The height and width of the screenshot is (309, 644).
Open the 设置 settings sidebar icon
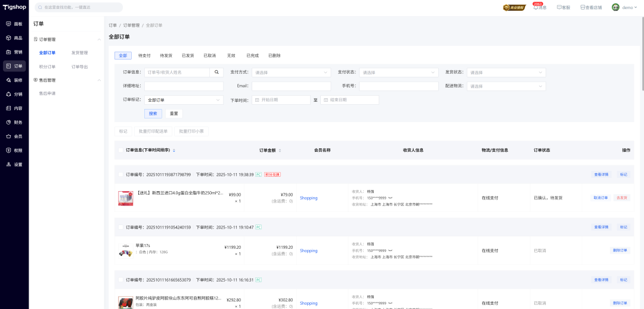8,164
